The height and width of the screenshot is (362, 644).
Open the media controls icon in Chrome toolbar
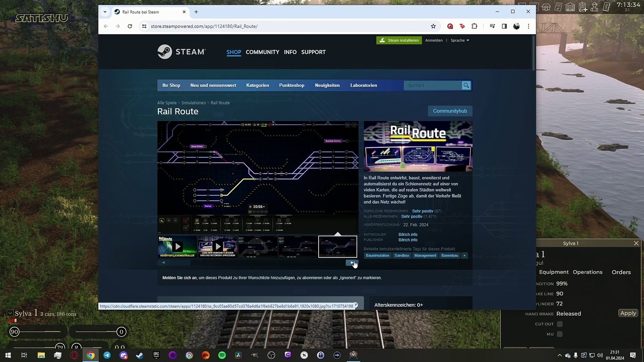pos(492,26)
